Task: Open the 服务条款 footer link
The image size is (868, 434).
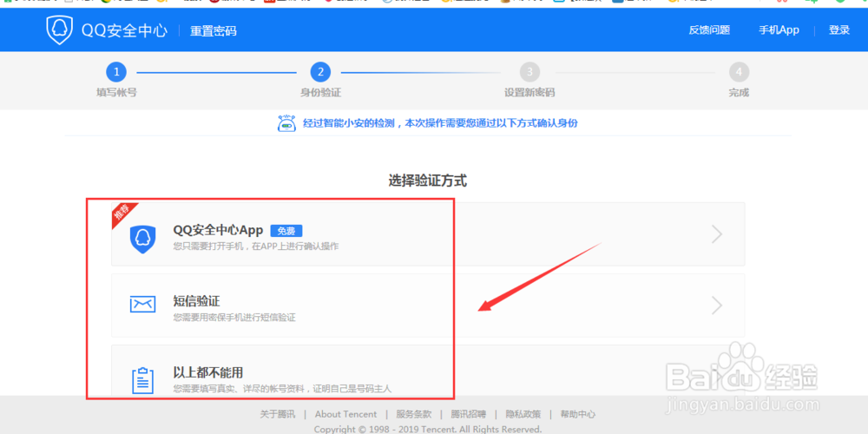Action: 413,414
